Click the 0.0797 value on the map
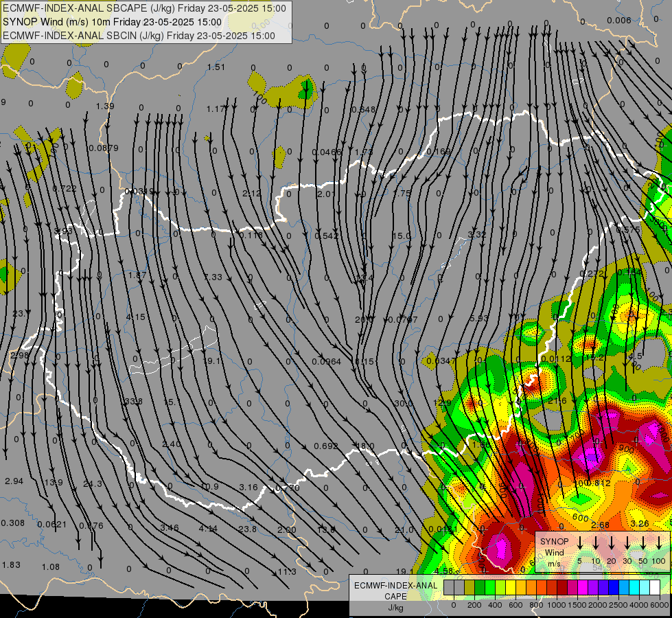The width and height of the screenshot is (672, 618). pos(403,319)
